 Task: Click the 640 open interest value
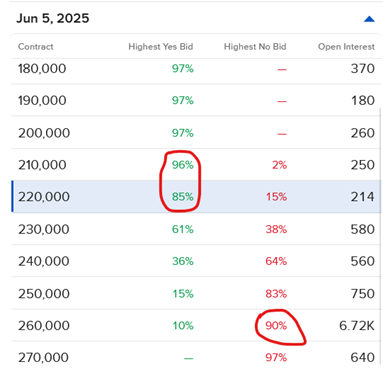362,358
